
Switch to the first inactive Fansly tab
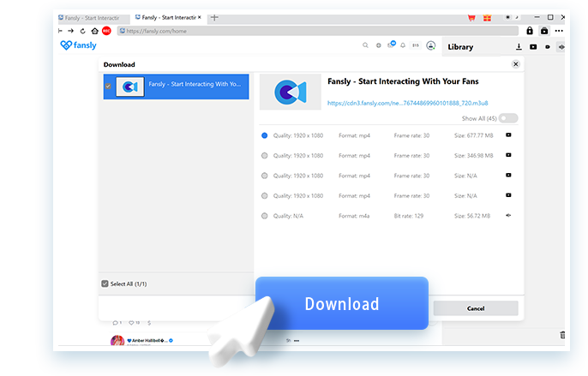(x=93, y=18)
